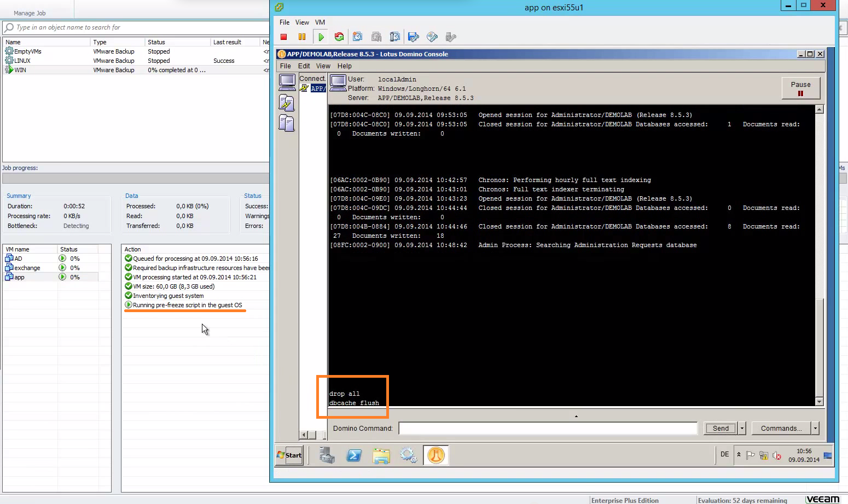Click the DE language indicator
The image size is (848, 504).
point(724,454)
